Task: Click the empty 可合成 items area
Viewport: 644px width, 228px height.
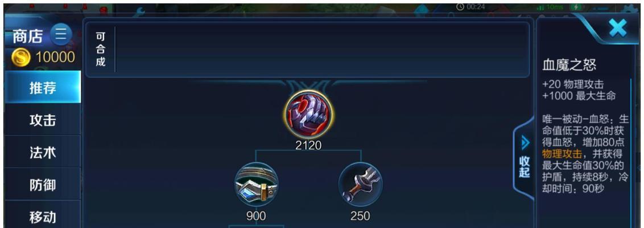Action: point(321,50)
